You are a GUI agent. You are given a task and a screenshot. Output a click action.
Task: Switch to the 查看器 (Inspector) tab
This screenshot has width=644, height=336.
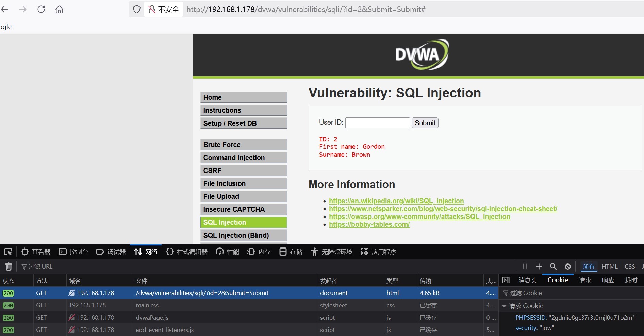coord(36,252)
